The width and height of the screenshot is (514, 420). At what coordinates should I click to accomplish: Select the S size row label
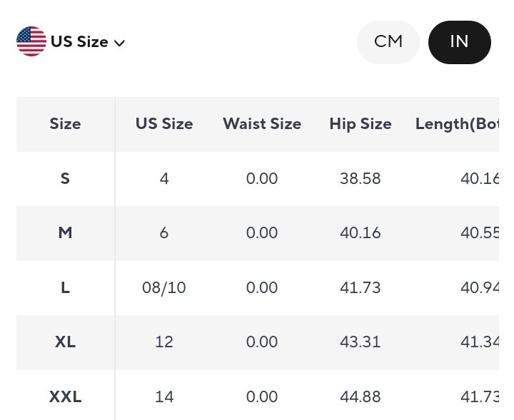pos(65,178)
